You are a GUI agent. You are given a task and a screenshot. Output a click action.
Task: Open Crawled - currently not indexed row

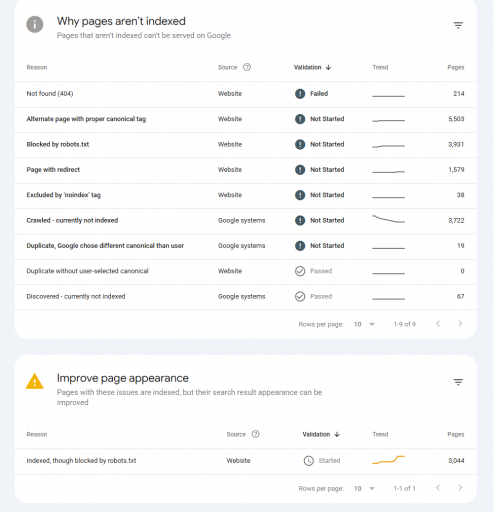tap(246, 221)
